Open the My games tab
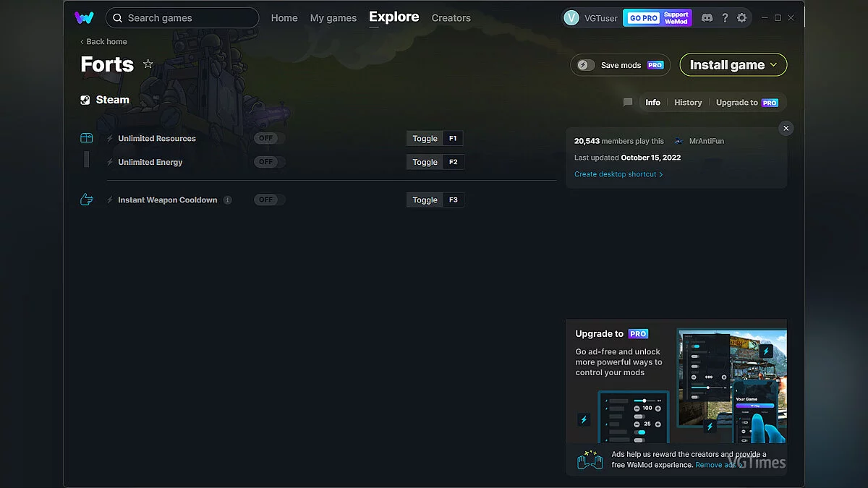 point(333,18)
